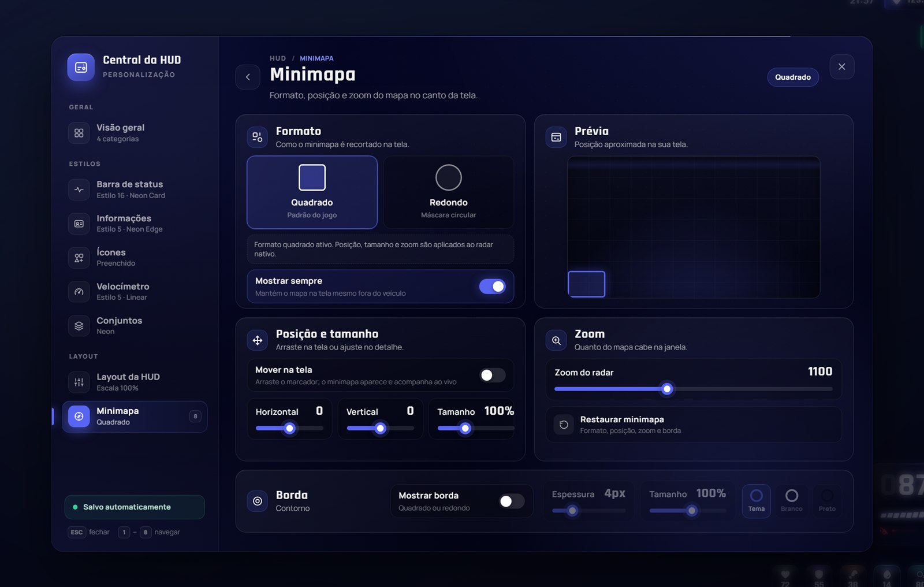The image size is (924, 587).
Task: Click the Velocímetro gauge icon
Action: point(79,292)
